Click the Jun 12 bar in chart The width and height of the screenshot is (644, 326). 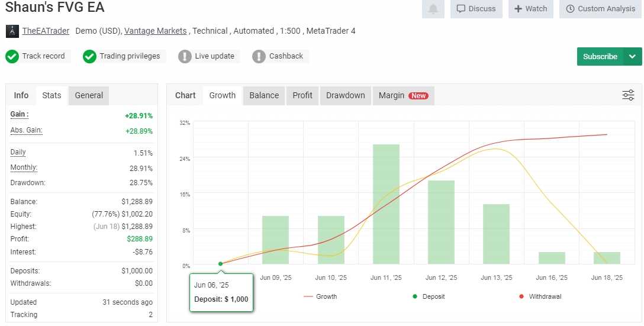(x=441, y=222)
